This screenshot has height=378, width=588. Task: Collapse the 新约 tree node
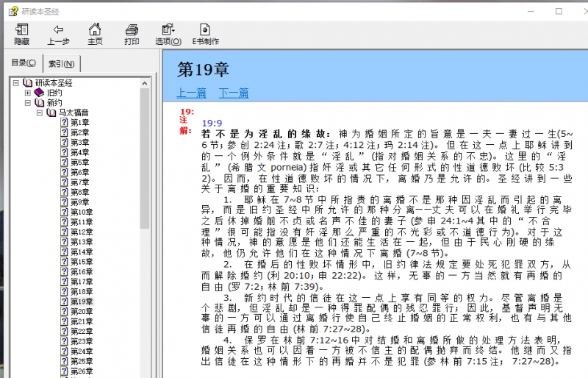[28, 103]
